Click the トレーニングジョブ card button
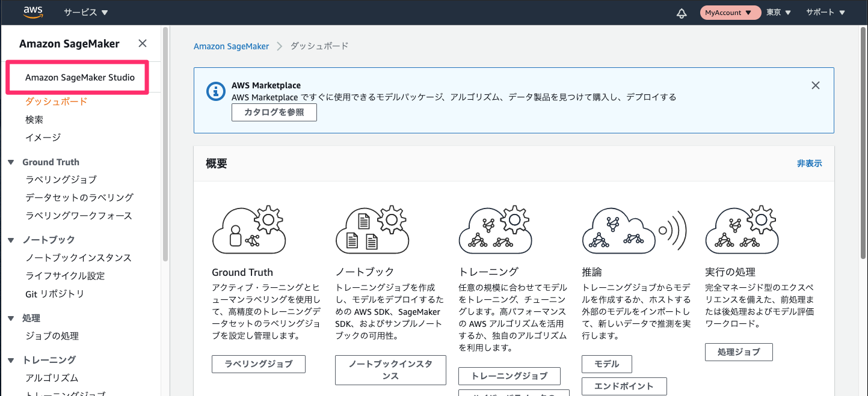Screen dimensions: 868x396 (x=509, y=376)
